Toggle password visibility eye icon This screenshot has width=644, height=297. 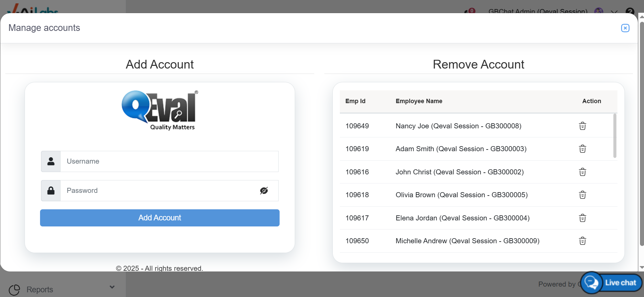[264, 191]
